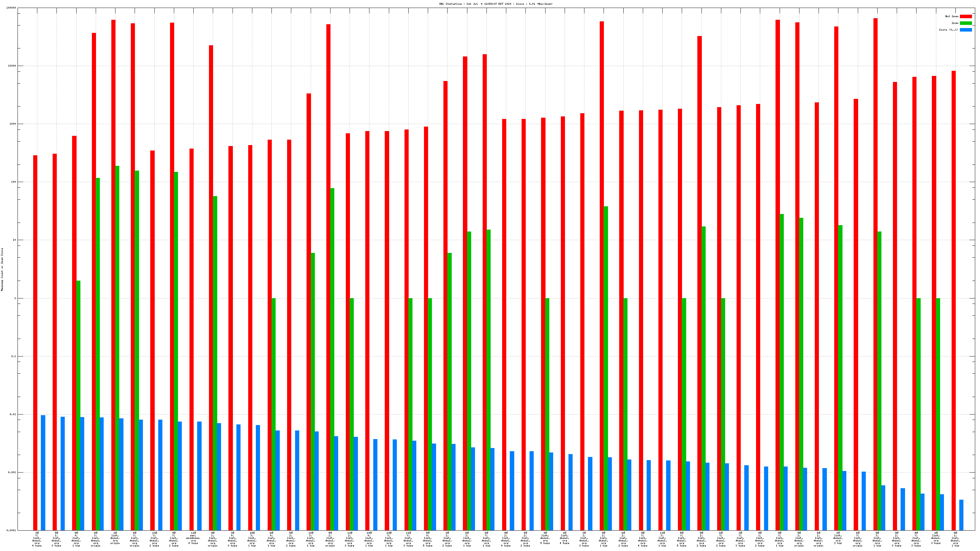Click the '2@ list.dnswl.org origin' x-axis label
The image size is (980, 551).
(115, 538)
